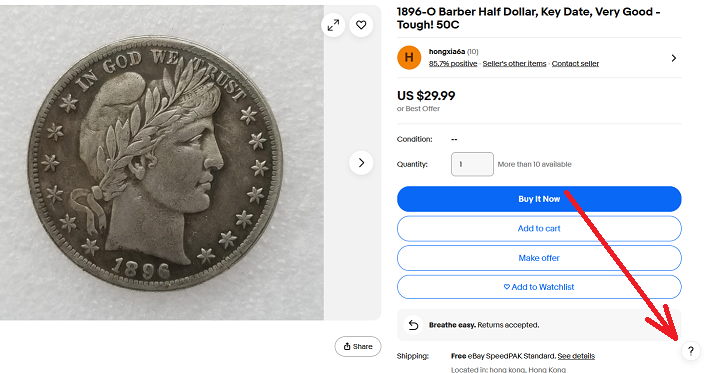
Task: Click the Breathe easy returns accepted banner
Action: tap(539, 325)
